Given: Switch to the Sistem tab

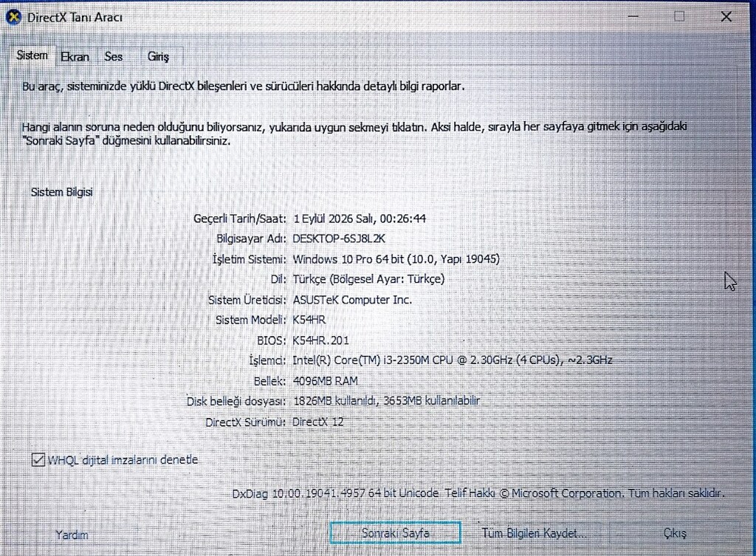Looking at the screenshot, I should click(32, 55).
